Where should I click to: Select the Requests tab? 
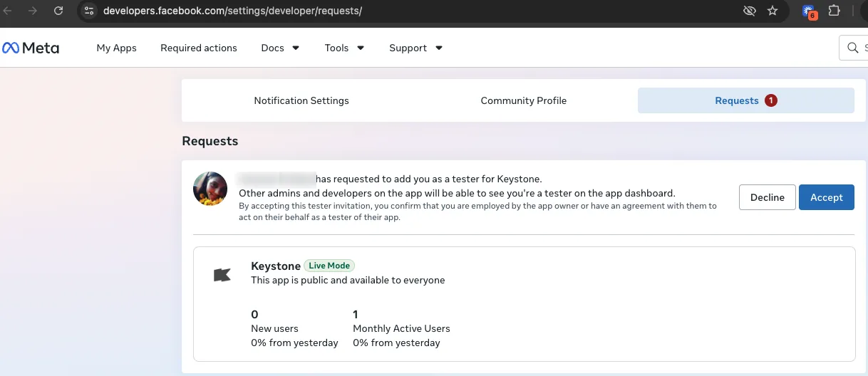pos(746,100)
